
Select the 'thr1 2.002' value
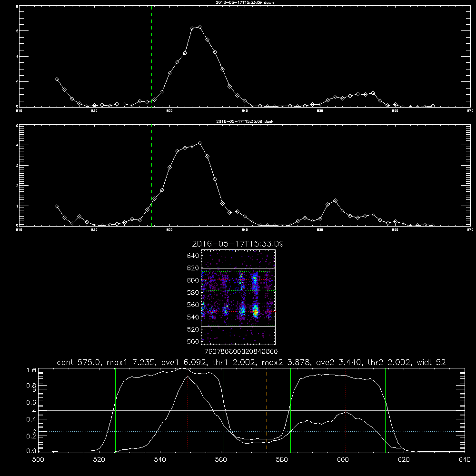(x=234, y=362)
